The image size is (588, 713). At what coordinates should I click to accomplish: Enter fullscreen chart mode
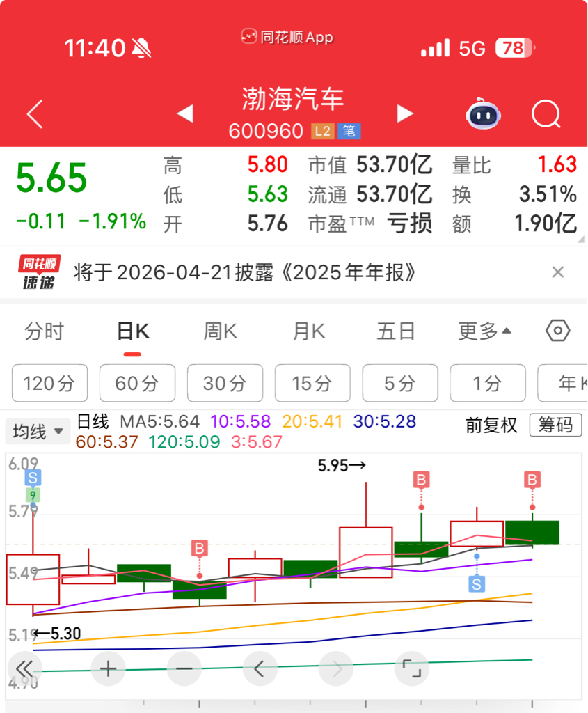pos(412,669)
